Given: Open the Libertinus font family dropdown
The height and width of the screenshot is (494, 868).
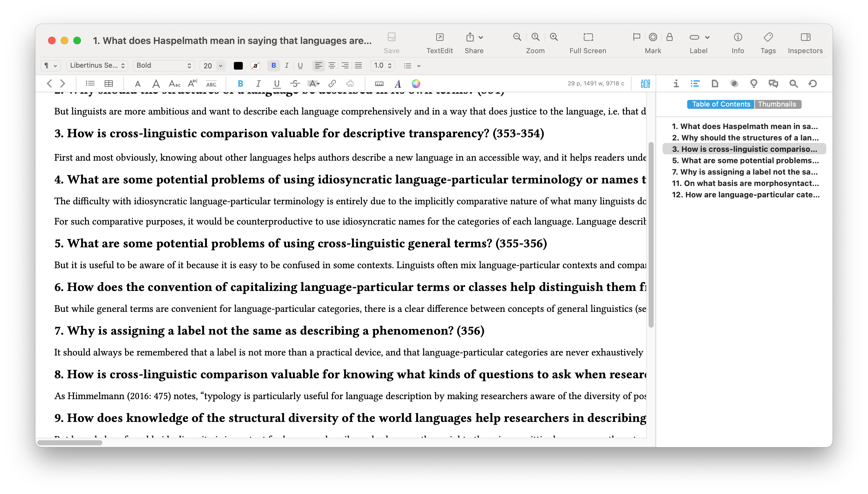Looking at the screenshot, I should pos(97,65).
